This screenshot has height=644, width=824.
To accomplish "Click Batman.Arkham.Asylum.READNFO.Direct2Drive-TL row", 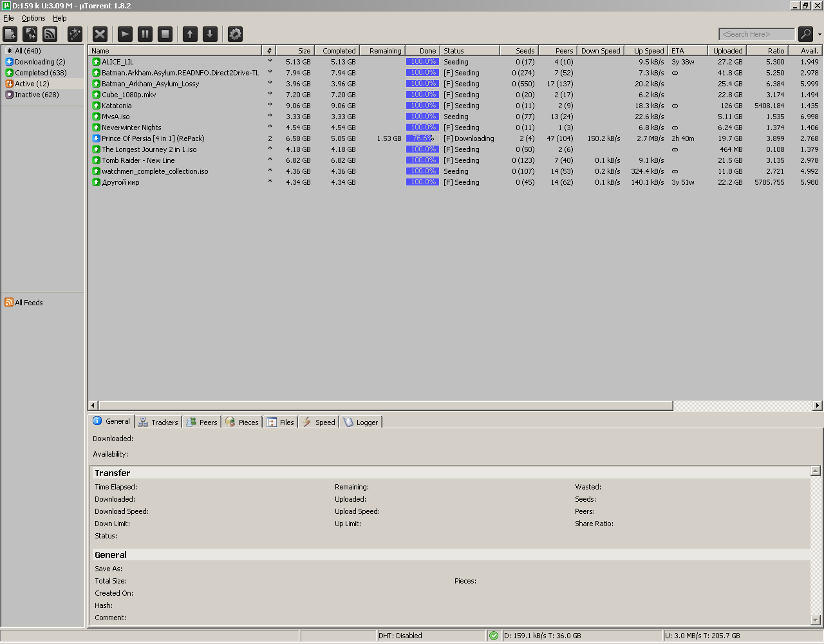I will click(x=454, y=73).
